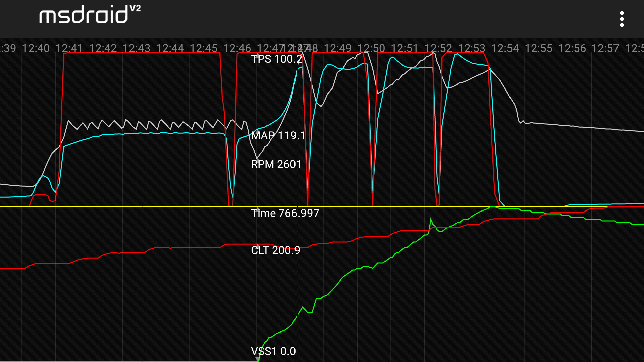
Task: Select the 12:53 time axis marker
Action: click(x=472, y=48)
